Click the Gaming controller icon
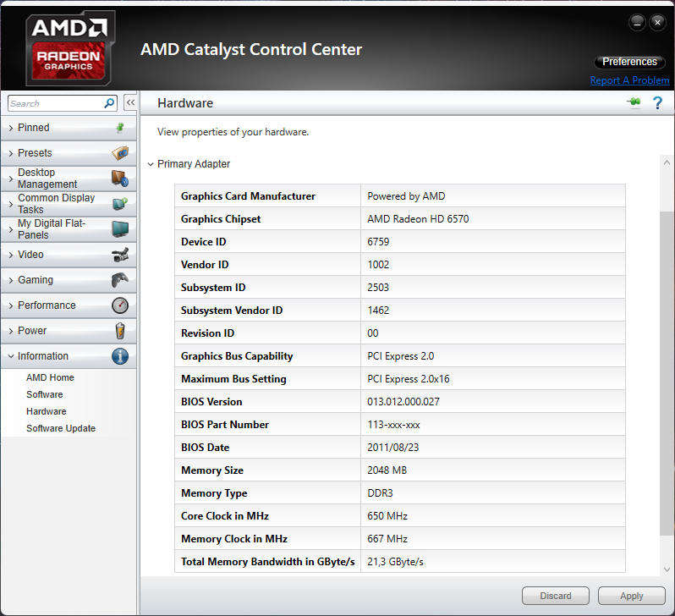 (x=120, y=280)
